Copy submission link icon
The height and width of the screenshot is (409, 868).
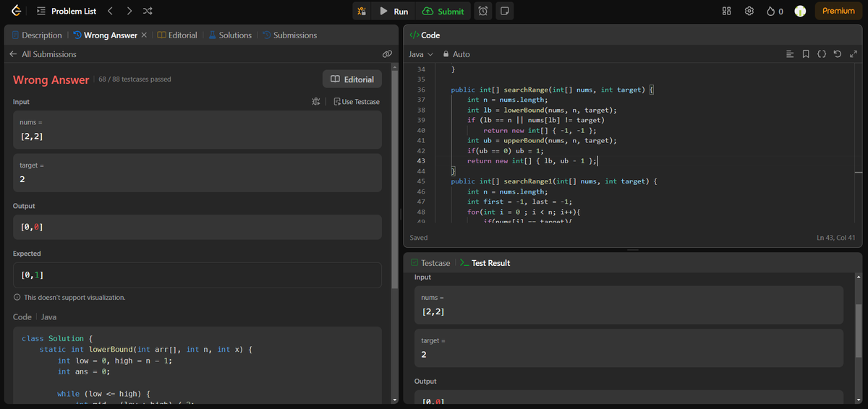pyautogui.click(x=387, y=54)
